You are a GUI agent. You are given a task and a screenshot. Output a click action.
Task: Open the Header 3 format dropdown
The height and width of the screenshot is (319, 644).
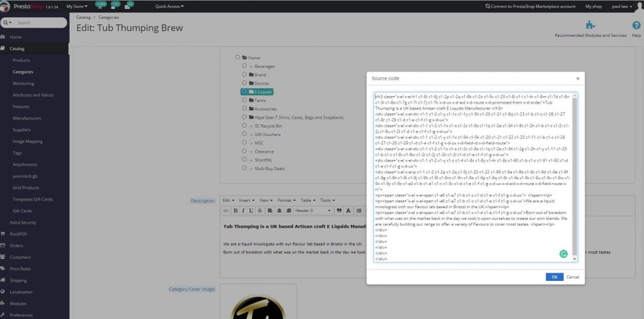pyautogui.click(x=312, y=211)
